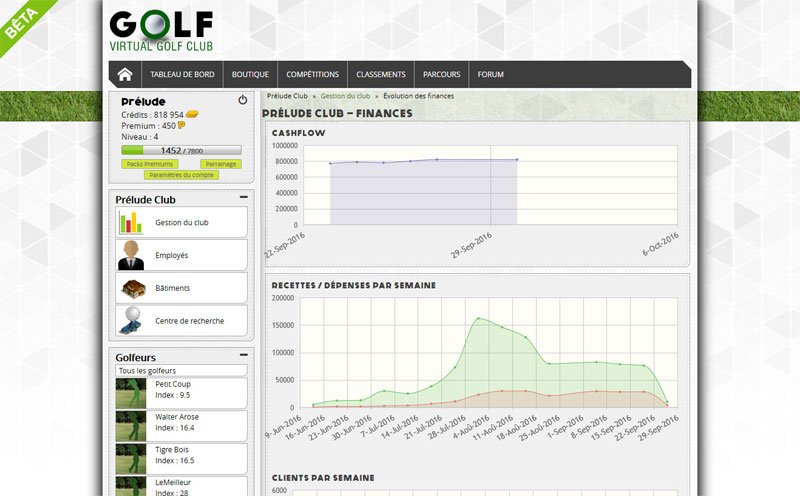800x496 pixels.
Task: Click the Parrainage button
Action: point(221,164)
